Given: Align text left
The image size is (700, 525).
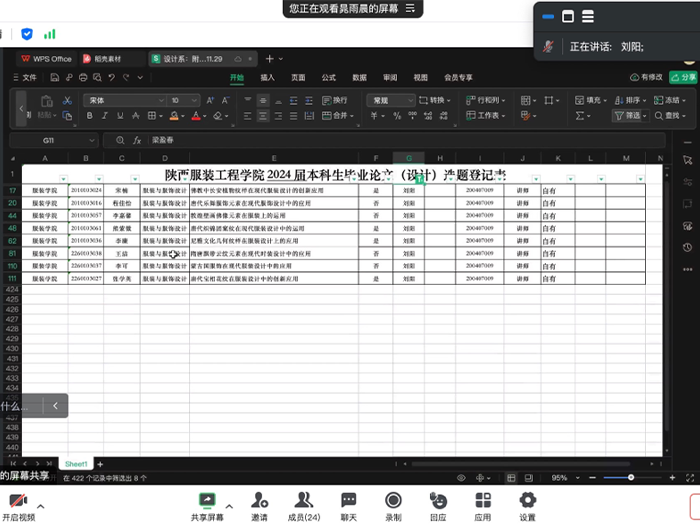Looking at the screenshot, I should (248, 116).
